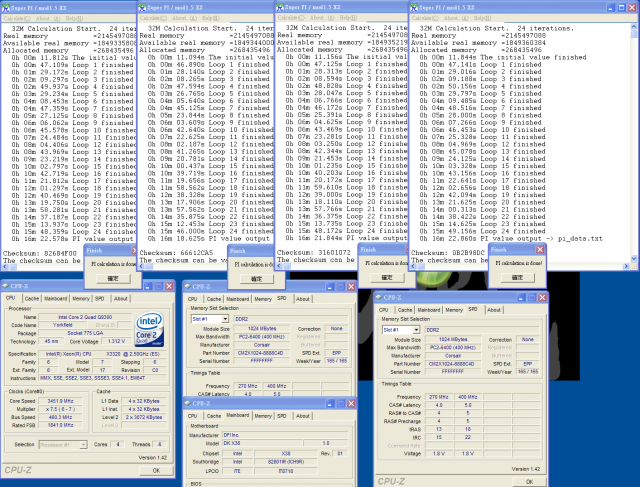640x487 pixels.
Task: Maximize the rightmost Super PI window
Action: [622, 7]
